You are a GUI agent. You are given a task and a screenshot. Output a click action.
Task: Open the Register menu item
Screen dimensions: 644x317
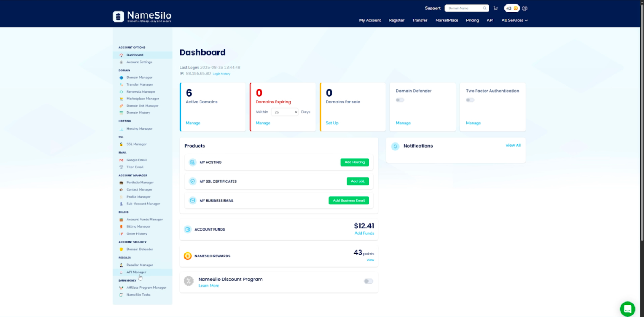tap(396, 20)
